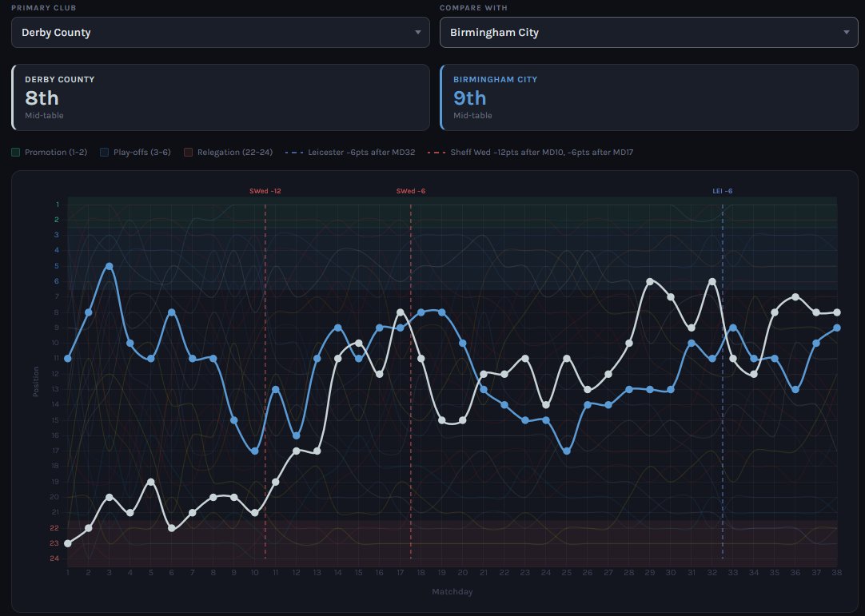Click the blue Play-offs (3-6) legend swatch
This screenshot has width=865, height=616.
point(104,153)
